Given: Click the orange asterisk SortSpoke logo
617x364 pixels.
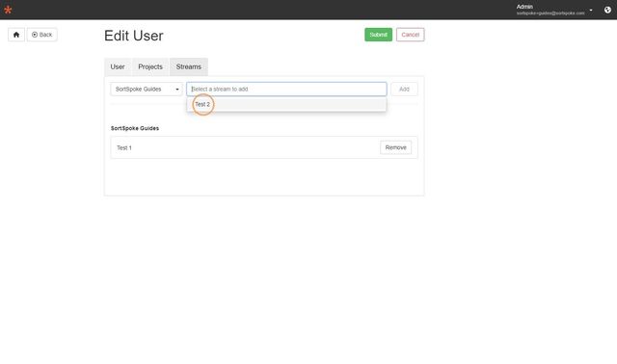Looking at the screenshot, I should (8, 10).
